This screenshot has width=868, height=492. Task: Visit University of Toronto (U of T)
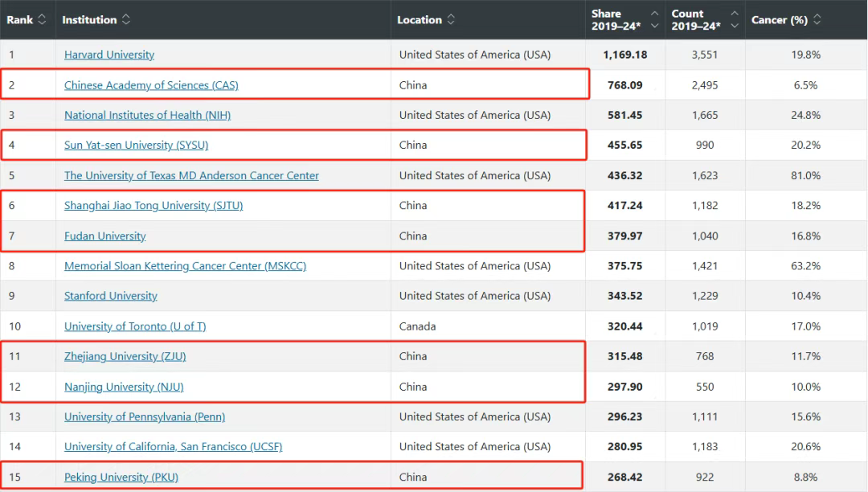(x=135, y=326)
